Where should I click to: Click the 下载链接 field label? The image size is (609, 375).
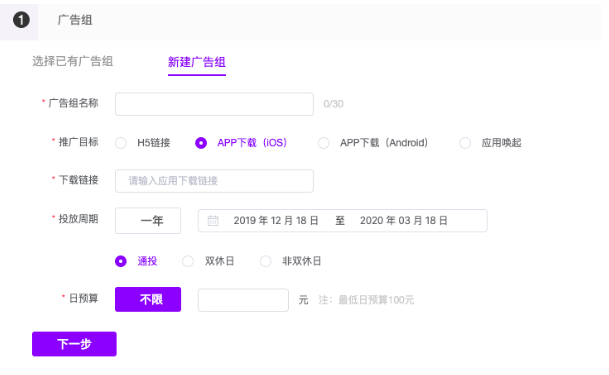click(78, 180)
